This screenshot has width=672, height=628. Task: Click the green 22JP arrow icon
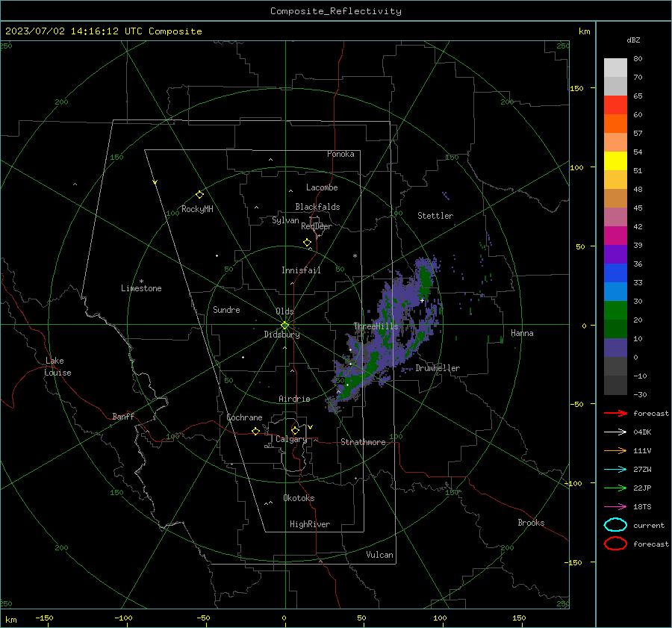click(615, 488)
